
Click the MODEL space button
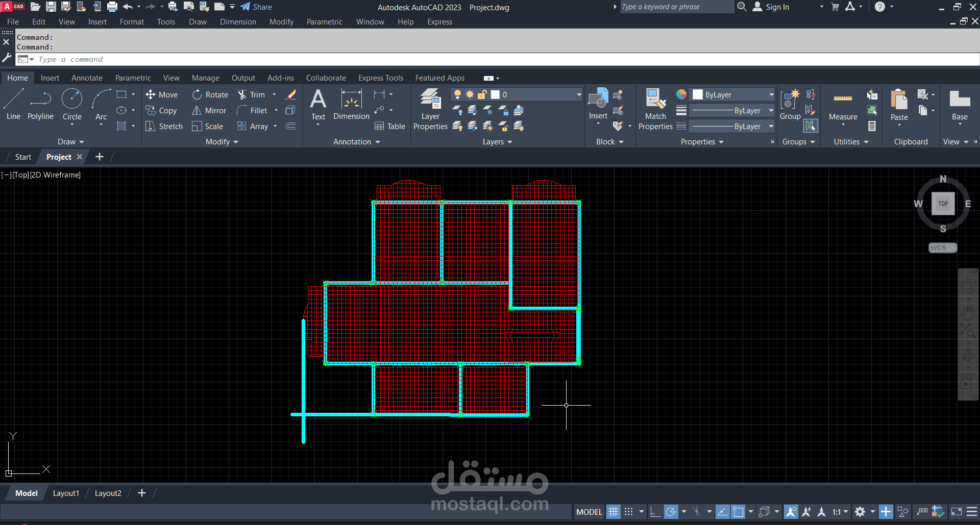[x=589, y=512]
